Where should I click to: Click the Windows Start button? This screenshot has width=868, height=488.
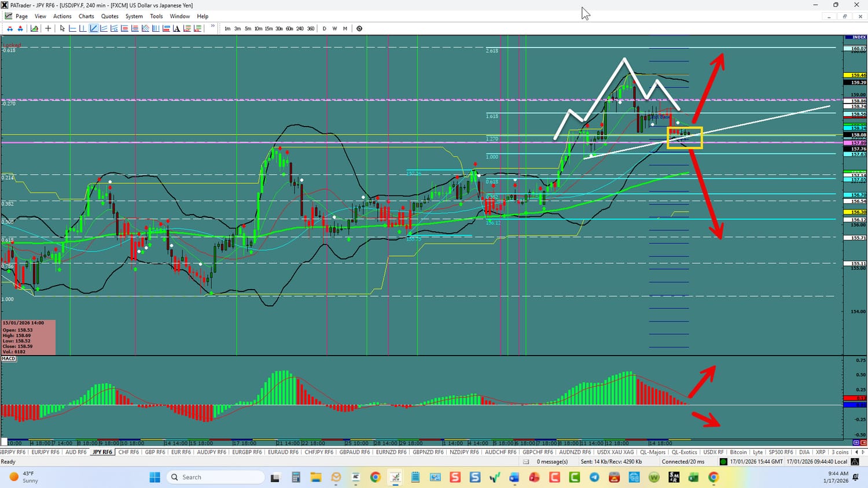pyautogui.click(x=155, y=477)
